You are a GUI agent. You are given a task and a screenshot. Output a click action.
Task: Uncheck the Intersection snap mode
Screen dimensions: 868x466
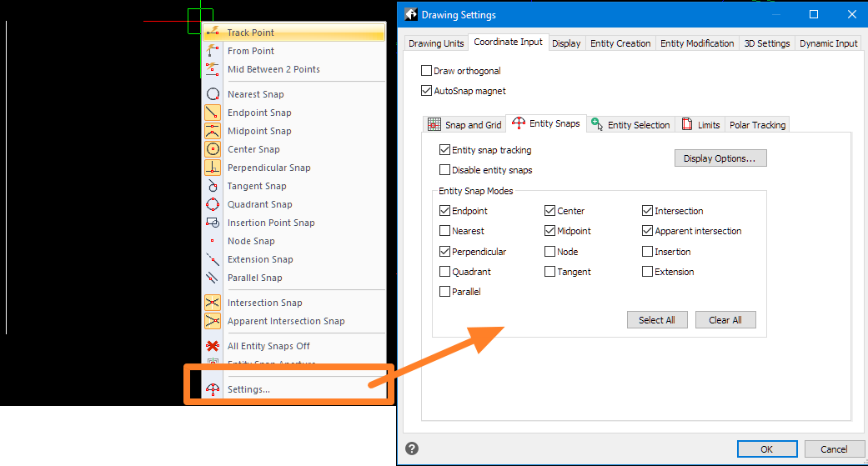(647, 210)
